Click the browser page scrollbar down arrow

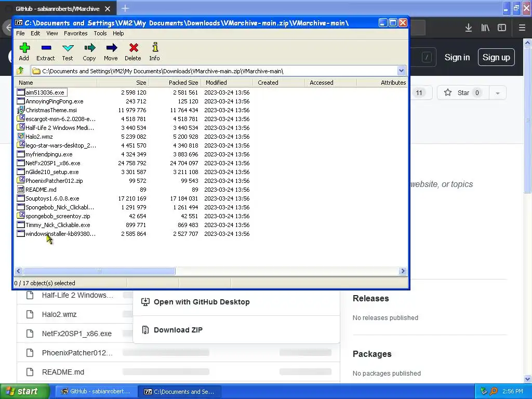click(528, 379)
